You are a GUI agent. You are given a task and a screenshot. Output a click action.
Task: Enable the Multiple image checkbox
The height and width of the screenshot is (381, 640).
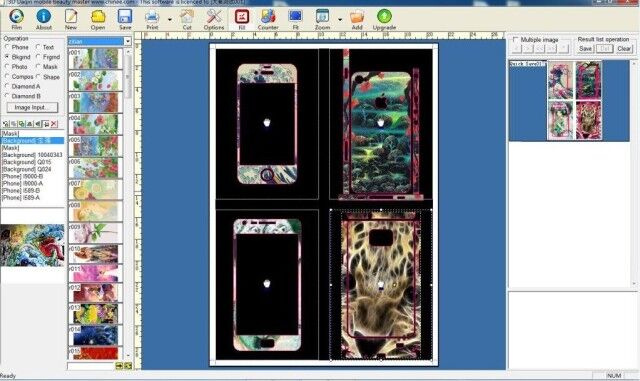[515, 40]
